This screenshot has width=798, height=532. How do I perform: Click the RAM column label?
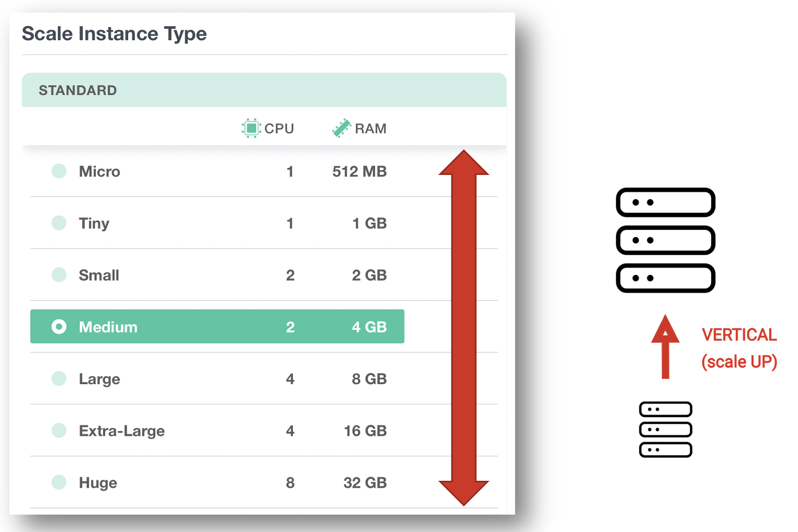pyautogui.click(x=370, y=129)
